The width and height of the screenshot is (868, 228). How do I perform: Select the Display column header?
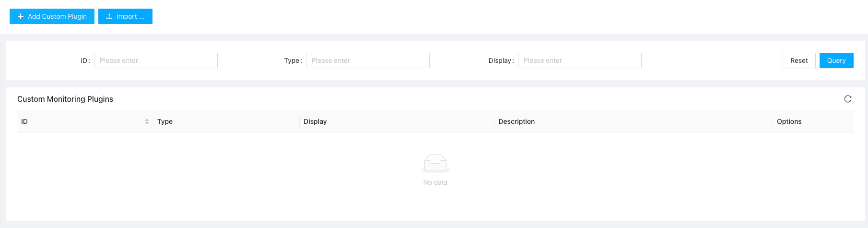click(x=315, y=121)
